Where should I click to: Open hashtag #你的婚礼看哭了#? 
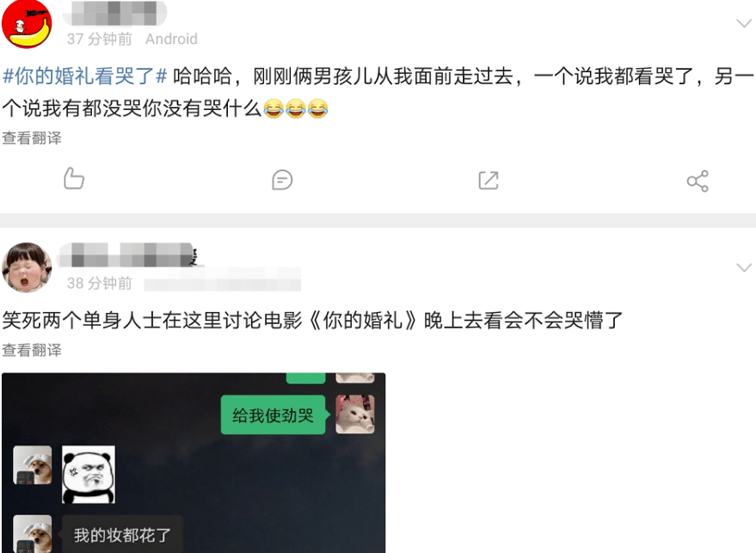85,77
